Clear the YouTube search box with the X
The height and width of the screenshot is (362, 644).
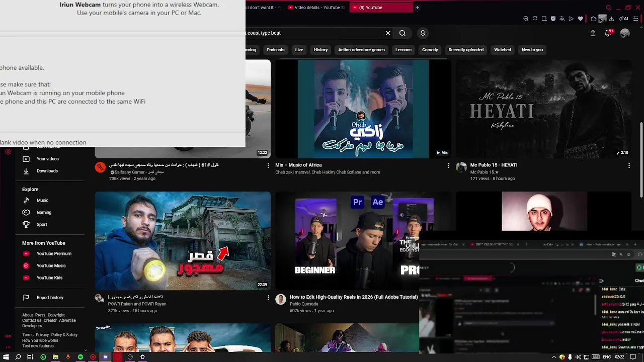pos(388,33)
